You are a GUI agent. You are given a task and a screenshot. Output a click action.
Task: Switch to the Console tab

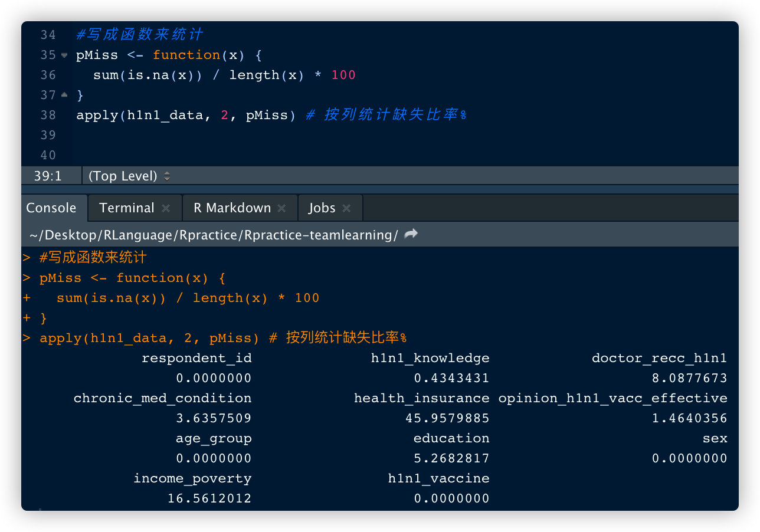tap(51, 208)
